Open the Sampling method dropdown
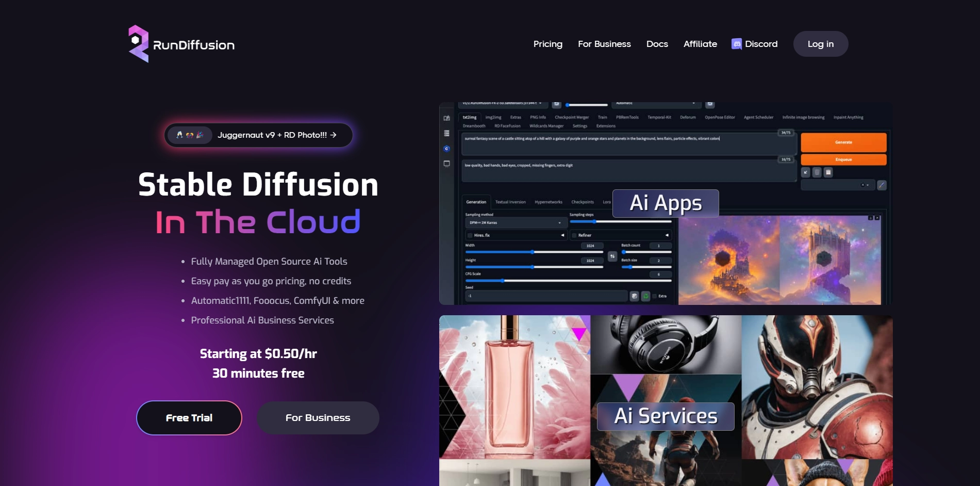This screenshot has width=980, height=486. coord(516,223)
